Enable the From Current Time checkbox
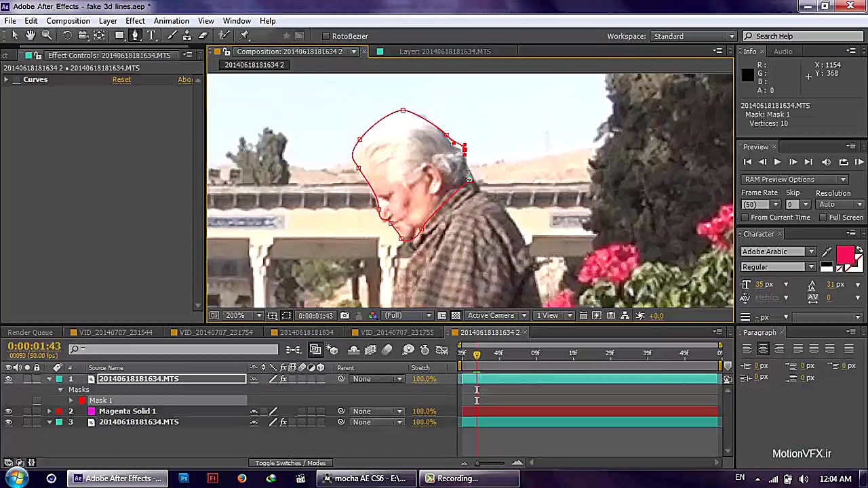This screenshot has width=868, height=488. pos(743,217)
